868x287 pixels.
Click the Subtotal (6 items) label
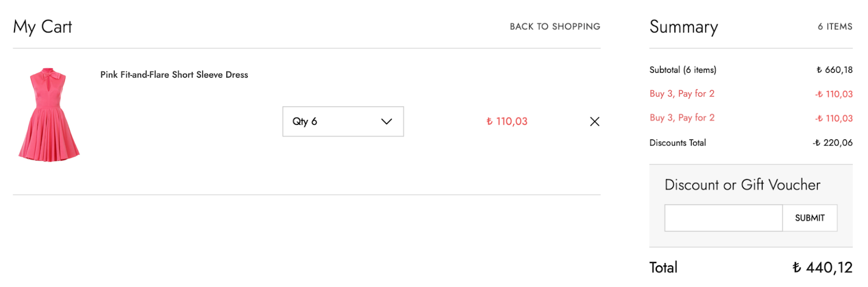(x=682, y=70)
